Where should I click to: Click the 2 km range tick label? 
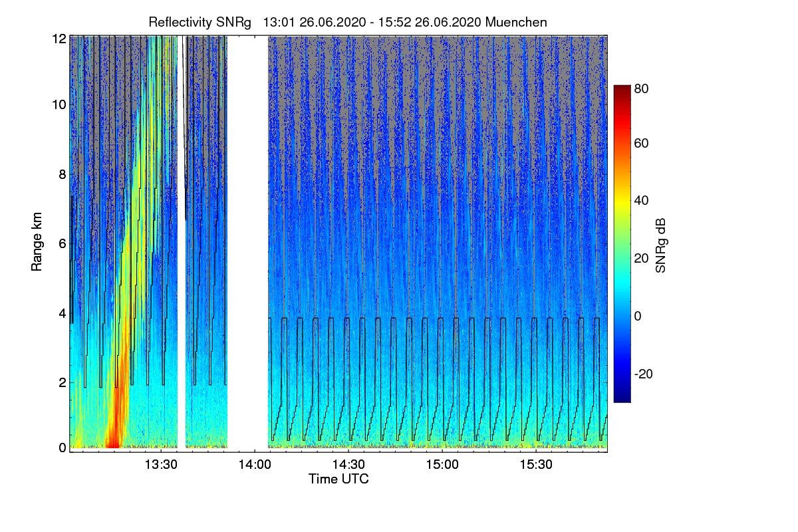coord(62,382)
